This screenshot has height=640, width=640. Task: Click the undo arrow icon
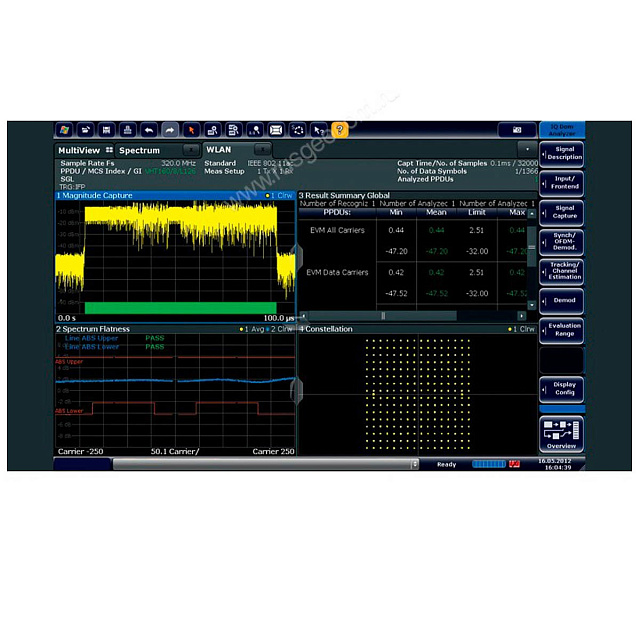(x=149, y=130)
